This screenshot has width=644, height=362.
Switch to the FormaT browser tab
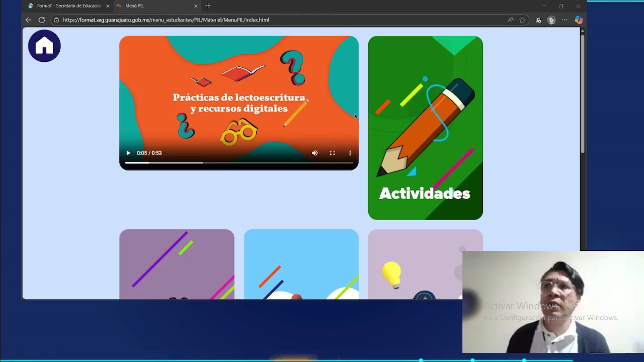(x=69, y=6)
